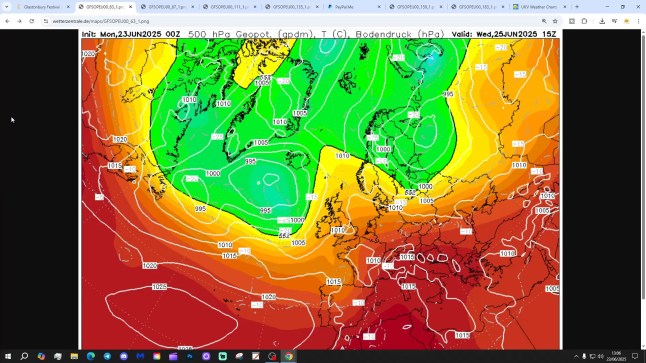The height and width of the screenshot is (363, 646).
Task: Open File Explorer from the taskbar
Action: pyautogui.click(x=74, y=356)
